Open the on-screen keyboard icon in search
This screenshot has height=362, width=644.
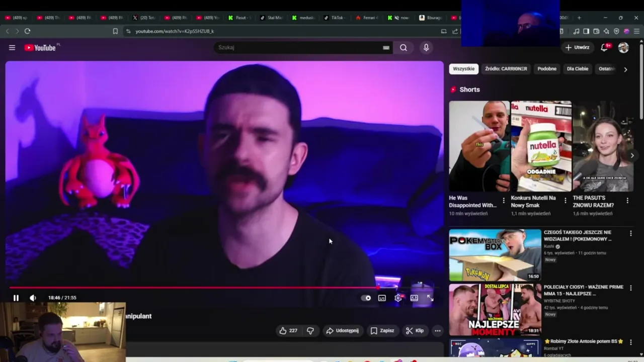pos(386,48)
